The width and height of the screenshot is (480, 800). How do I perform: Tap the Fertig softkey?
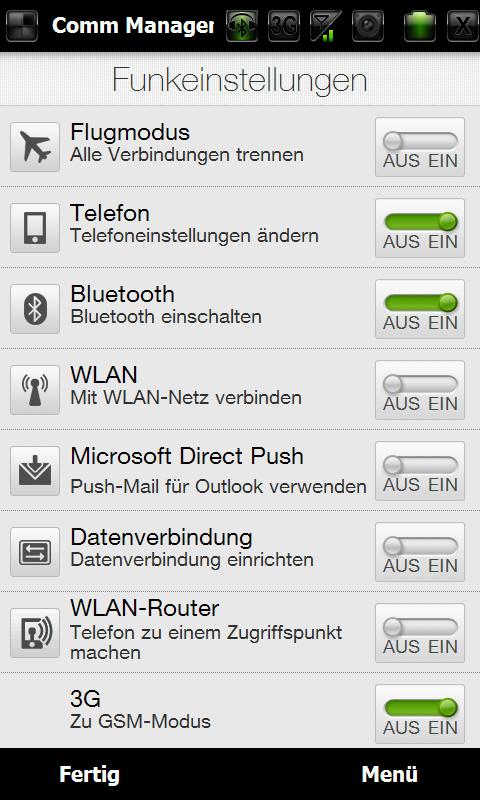pos(89,774)
